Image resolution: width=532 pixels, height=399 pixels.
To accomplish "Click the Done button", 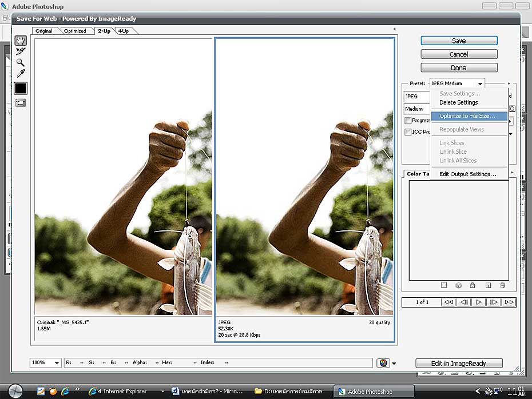I will tap(459, 68).
